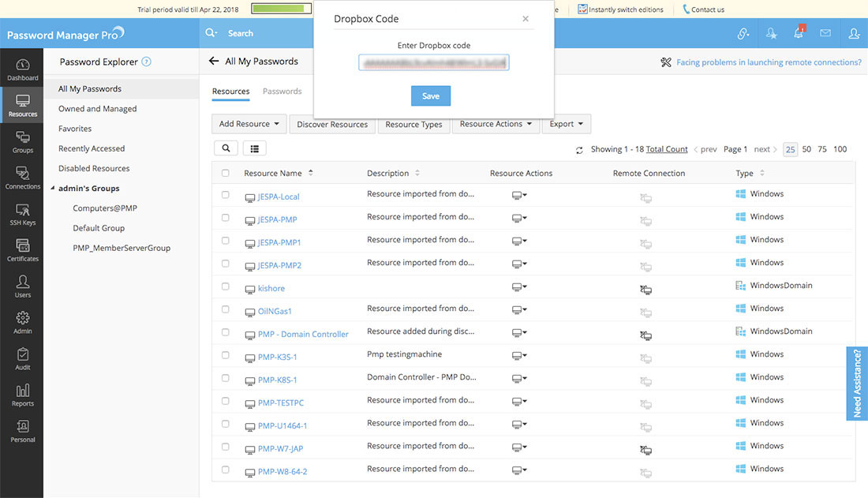Open the PMP-U1464-1 resource link

[282, 425]
